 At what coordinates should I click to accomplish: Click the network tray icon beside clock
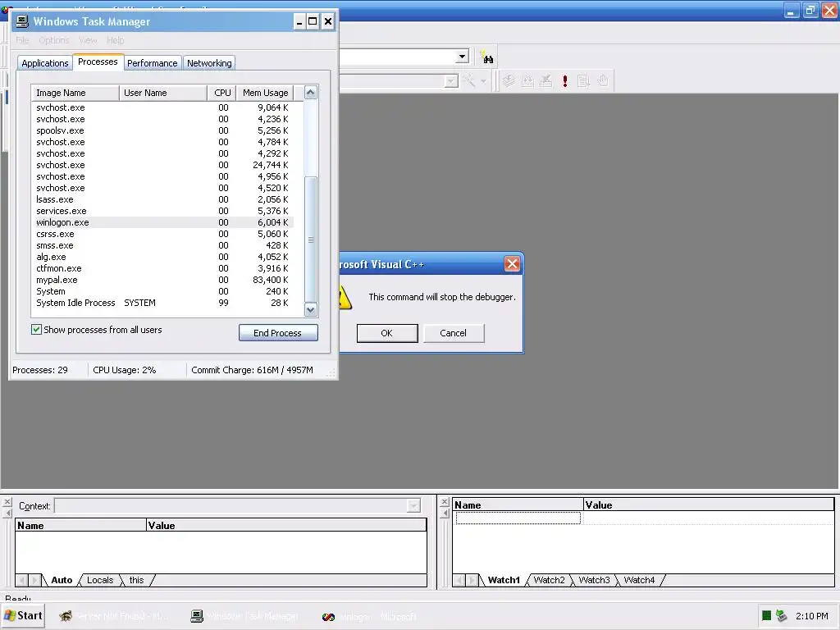pyautogui.click(x=782, y=616)
